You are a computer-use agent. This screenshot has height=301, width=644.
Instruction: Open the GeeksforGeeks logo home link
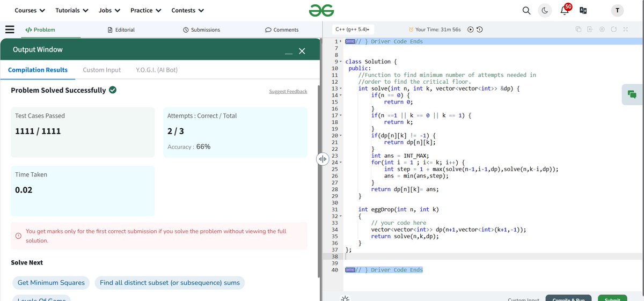321,10
